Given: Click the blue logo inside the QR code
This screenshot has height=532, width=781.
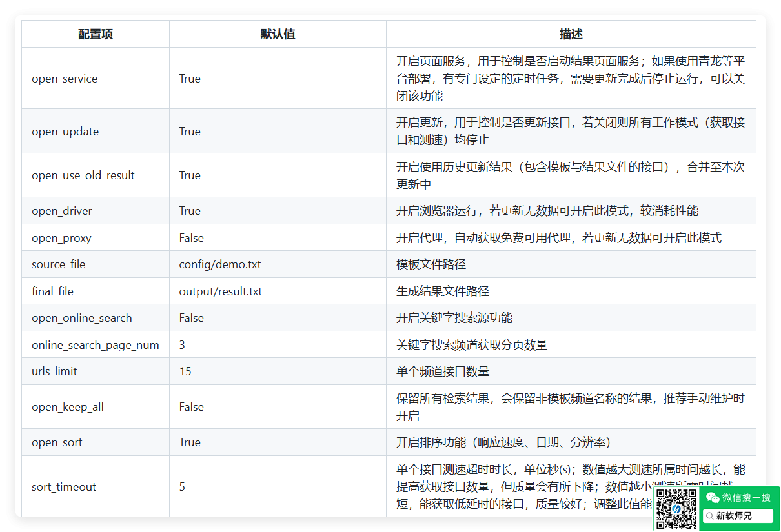Looking at the screenshot, I should click(x=676, y=509).
